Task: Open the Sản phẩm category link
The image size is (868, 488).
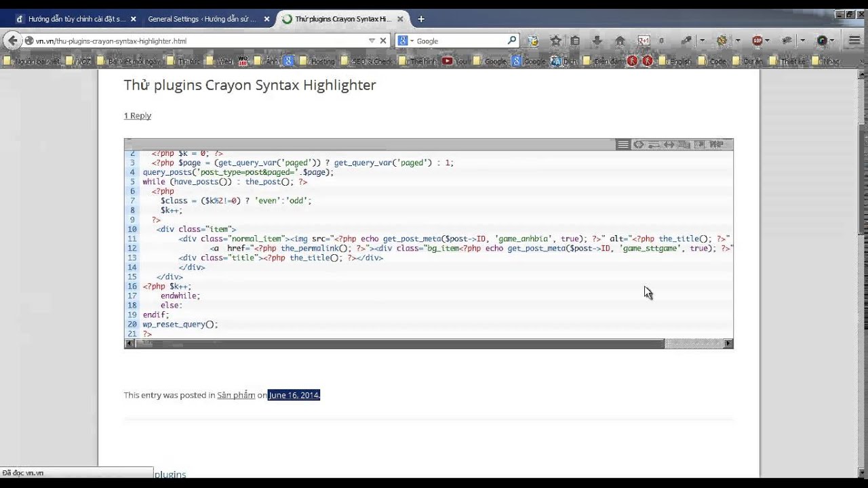Action: (x=236, y=395)
